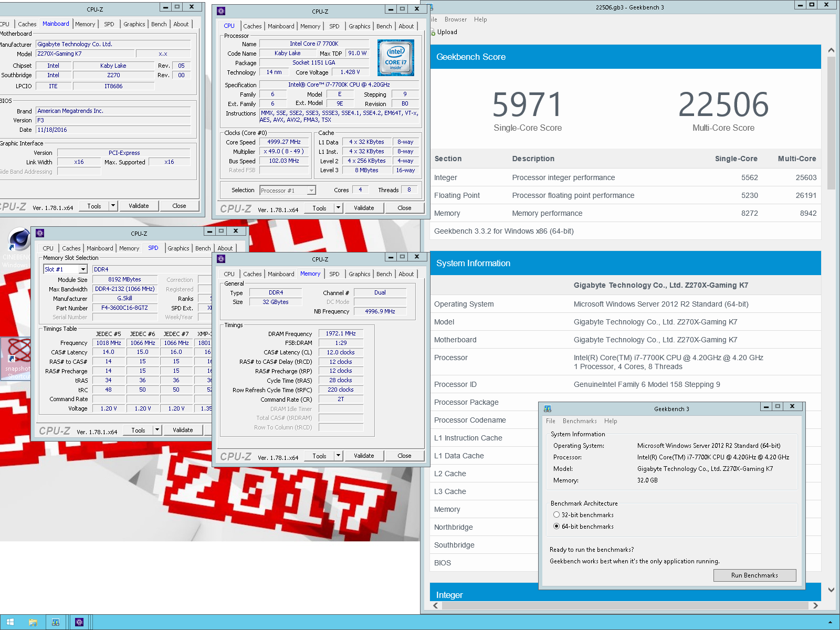Click the Core Speed value 4999.27 MHz
This screenshot has width=840, height=630.
[284, 142]
